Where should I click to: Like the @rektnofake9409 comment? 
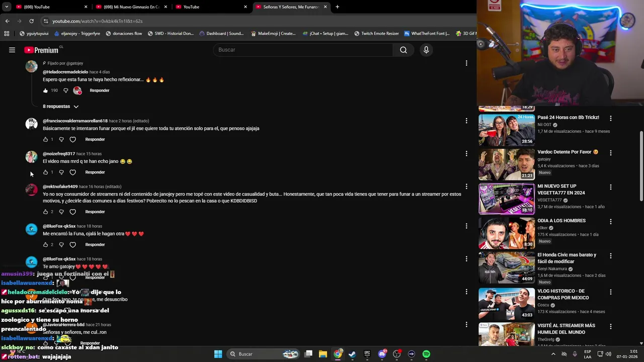(45, 212)
